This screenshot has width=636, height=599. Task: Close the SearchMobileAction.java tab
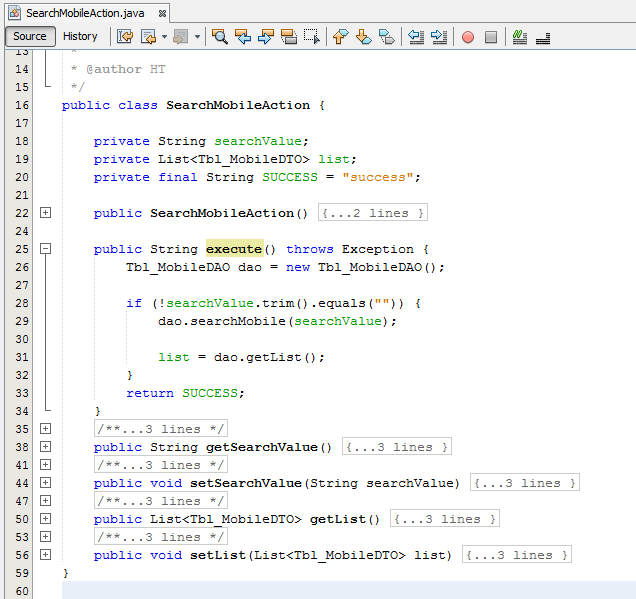click(x=162, y=13)
